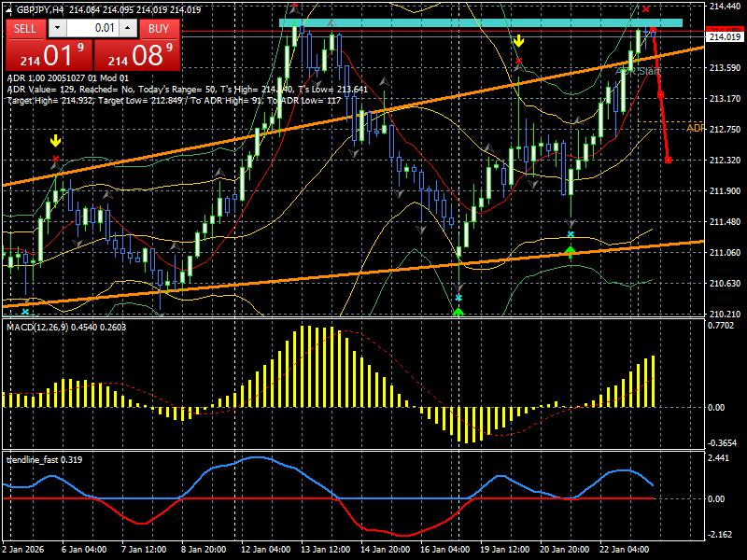Viewport: 747px width, 560px height.
Task: Click the 210.210 price scale label
Action: [725, 314]
